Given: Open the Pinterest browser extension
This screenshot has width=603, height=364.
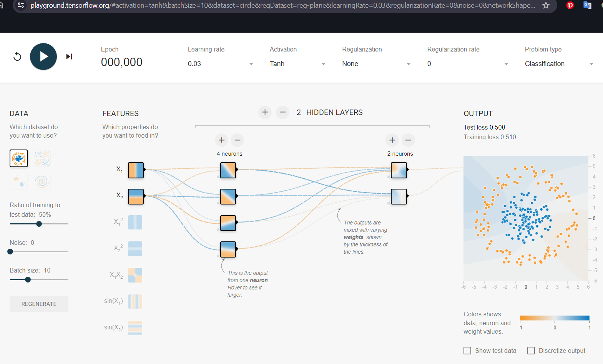Looking at the screenshot, I should click(570, 5).
